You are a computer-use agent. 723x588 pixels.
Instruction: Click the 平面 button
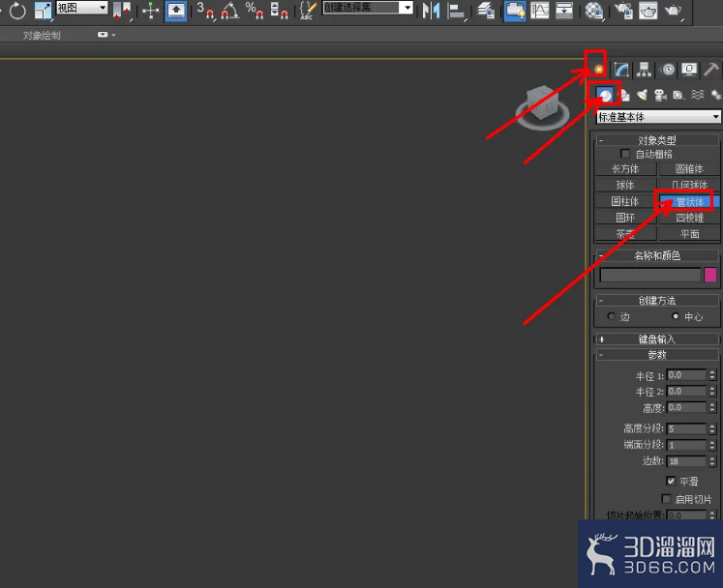tap(689, 234)
